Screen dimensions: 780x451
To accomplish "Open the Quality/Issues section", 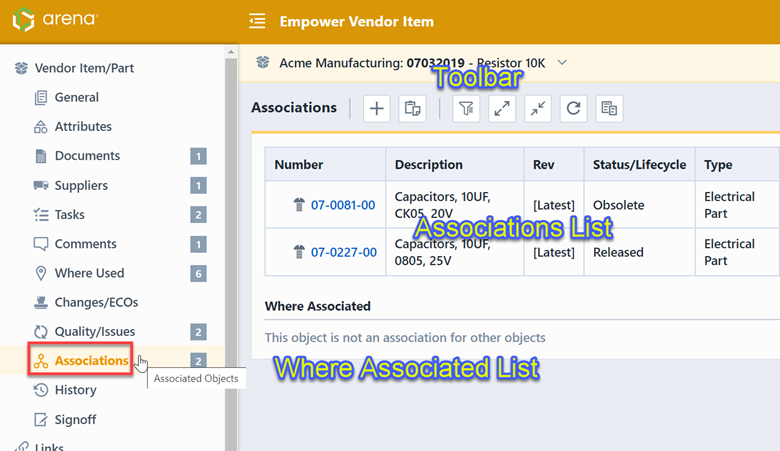I will pyautogui.click(x=95, y=332).
